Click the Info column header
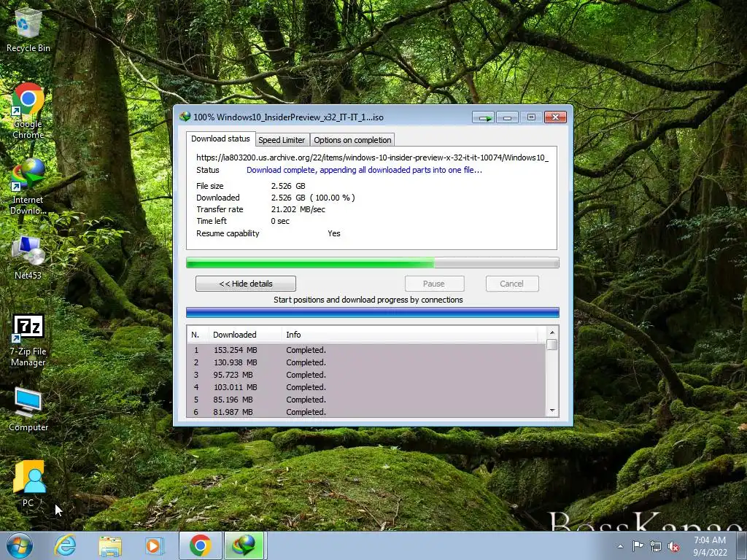 (x=410, y=335)
